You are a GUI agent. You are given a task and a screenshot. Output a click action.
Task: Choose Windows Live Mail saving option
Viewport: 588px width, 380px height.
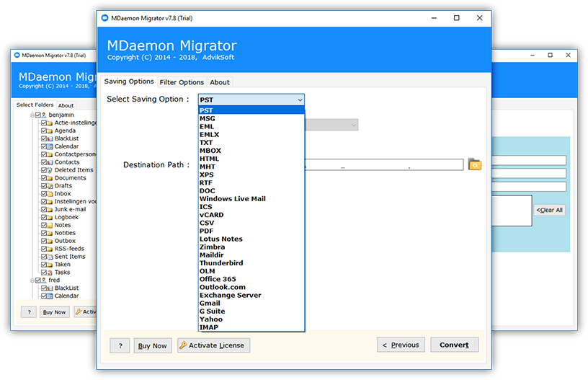[251, 199]
